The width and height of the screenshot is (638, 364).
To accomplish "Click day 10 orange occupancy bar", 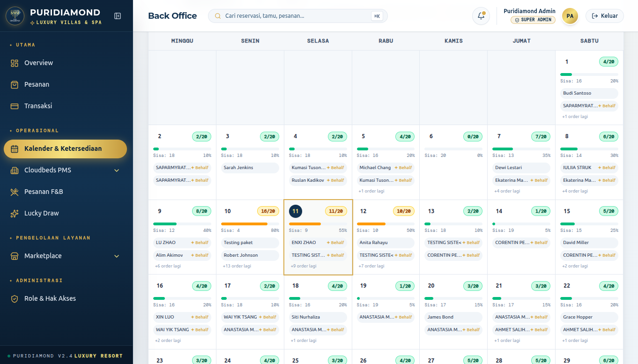I will pos(250,224).
